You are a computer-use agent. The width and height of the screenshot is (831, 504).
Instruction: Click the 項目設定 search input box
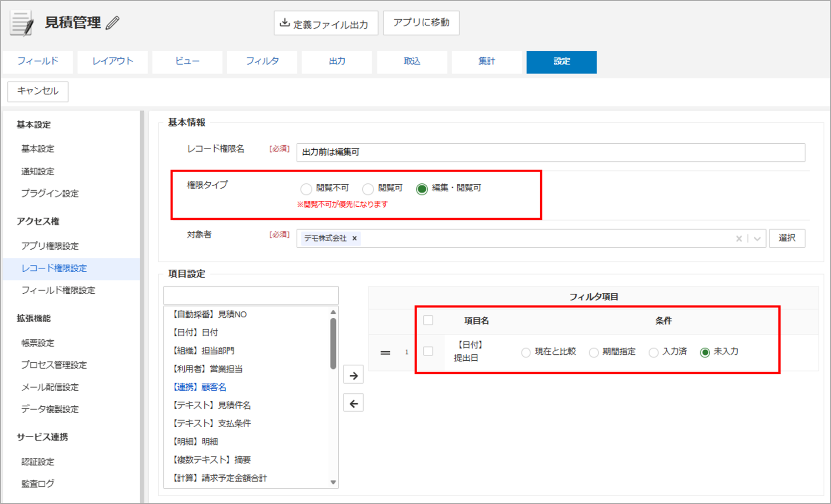tap(251, 295)
